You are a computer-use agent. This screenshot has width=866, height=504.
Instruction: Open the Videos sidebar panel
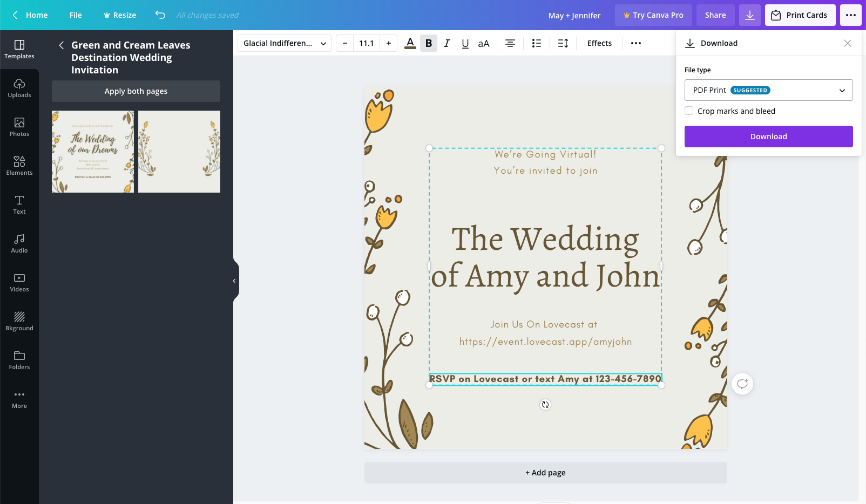pyautogui.click(x=19, y=283)
